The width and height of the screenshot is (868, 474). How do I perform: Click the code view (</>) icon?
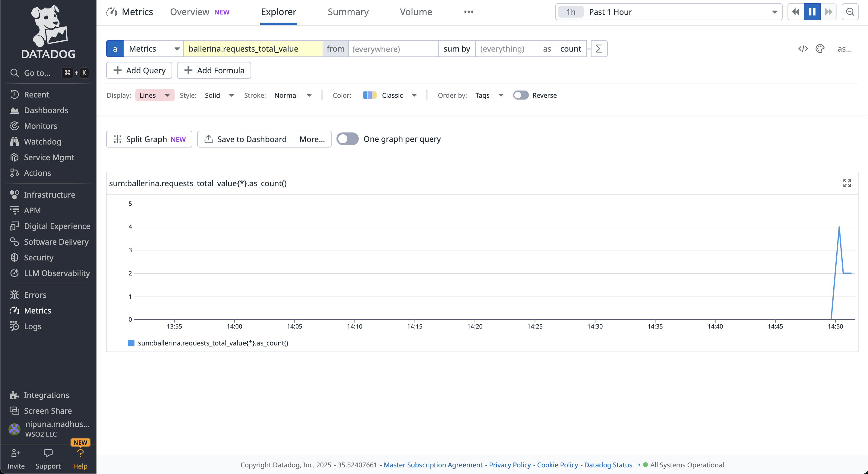[x=803, y=49]
